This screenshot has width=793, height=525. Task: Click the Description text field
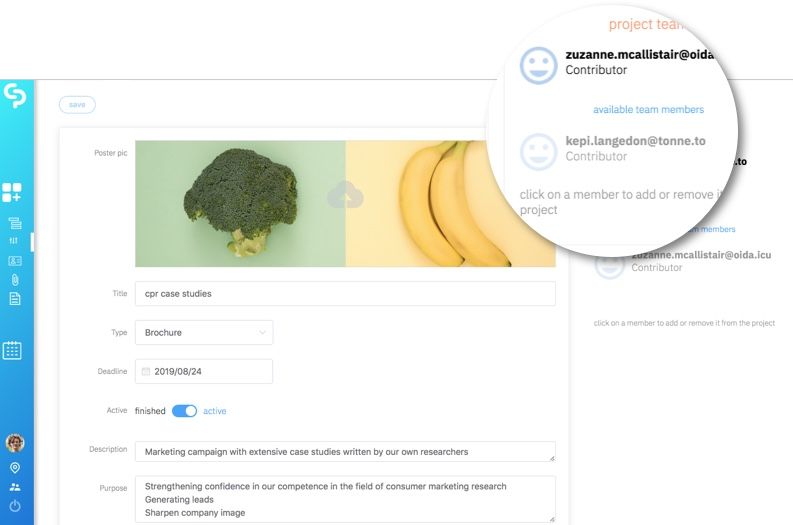coord(344,452)
